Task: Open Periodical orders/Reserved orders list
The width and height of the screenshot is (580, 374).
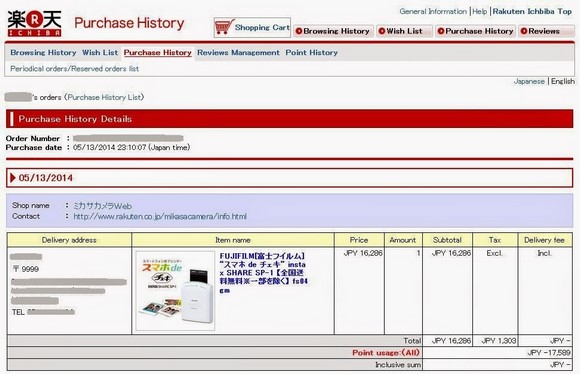Action: click(x=74, y=69)
